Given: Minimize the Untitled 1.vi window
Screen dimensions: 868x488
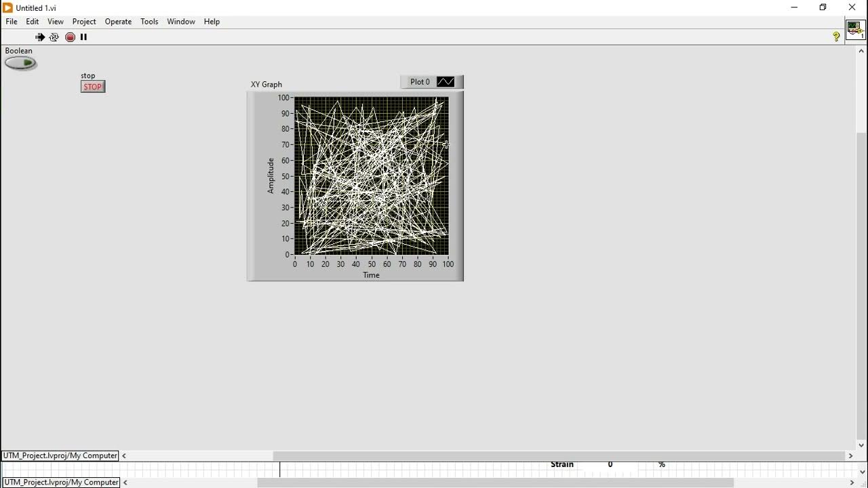Looking at the screenshot, I should [x=794, y=7].
